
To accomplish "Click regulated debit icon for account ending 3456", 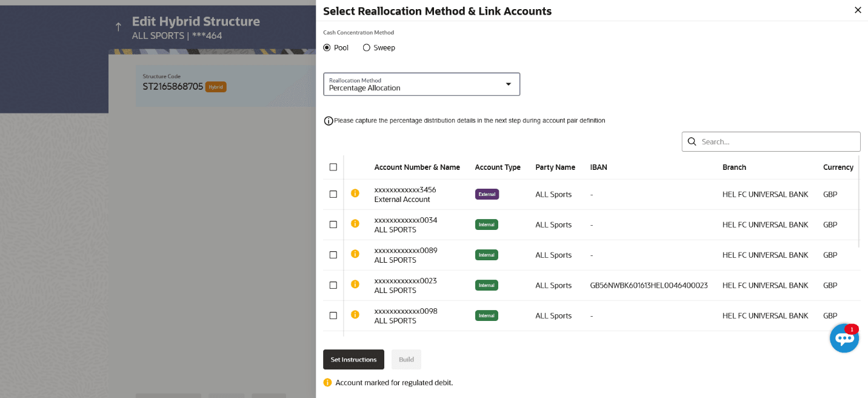I will (x=355, y=194).
